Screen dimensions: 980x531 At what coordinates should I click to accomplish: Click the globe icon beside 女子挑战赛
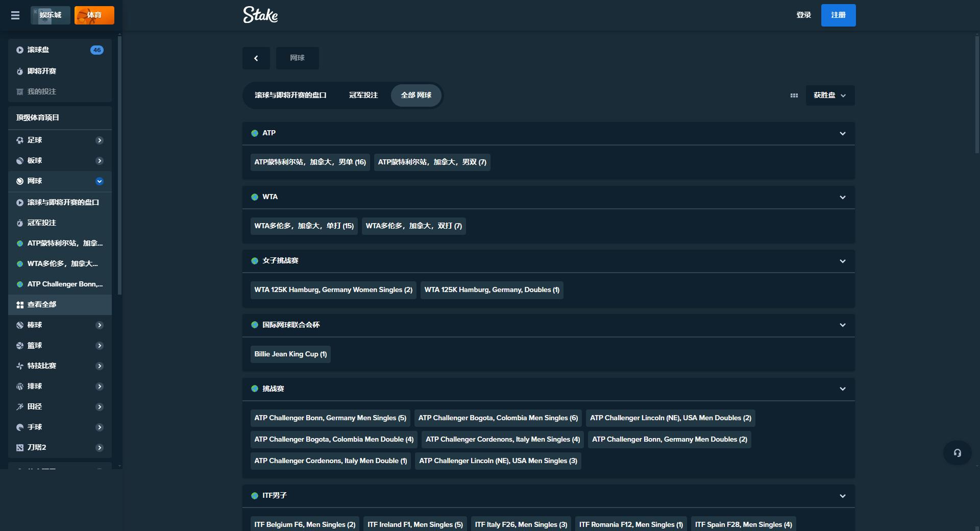pyautogui.click(x=255, y=261)
